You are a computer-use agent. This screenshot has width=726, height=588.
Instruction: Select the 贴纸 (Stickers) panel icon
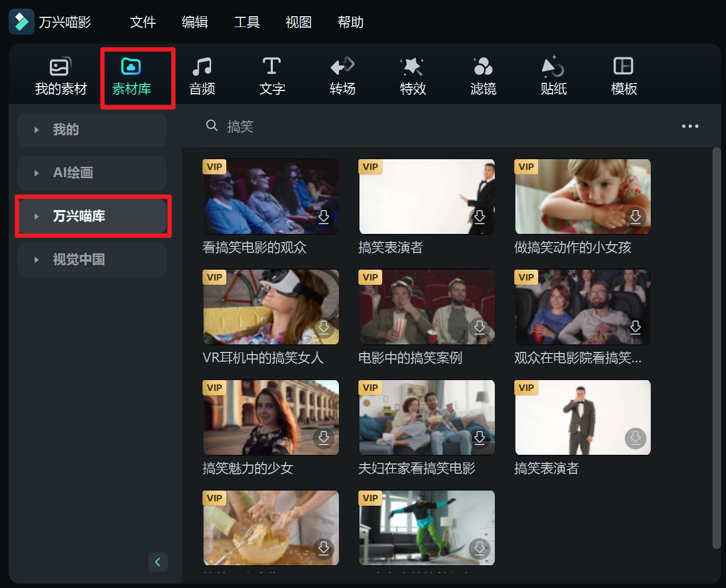[553, 75]
